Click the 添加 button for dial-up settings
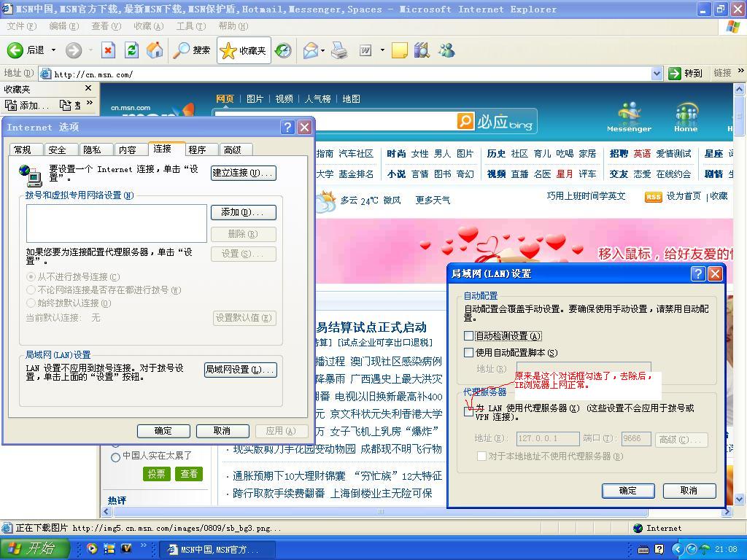Screen dimensions: 747x560 (244, 212)
